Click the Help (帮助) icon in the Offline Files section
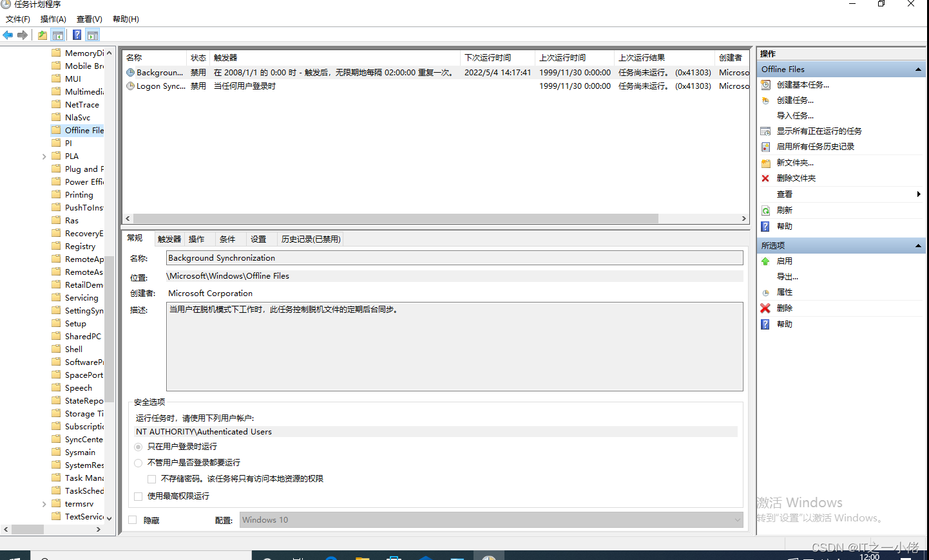 (x=765, y=227)
